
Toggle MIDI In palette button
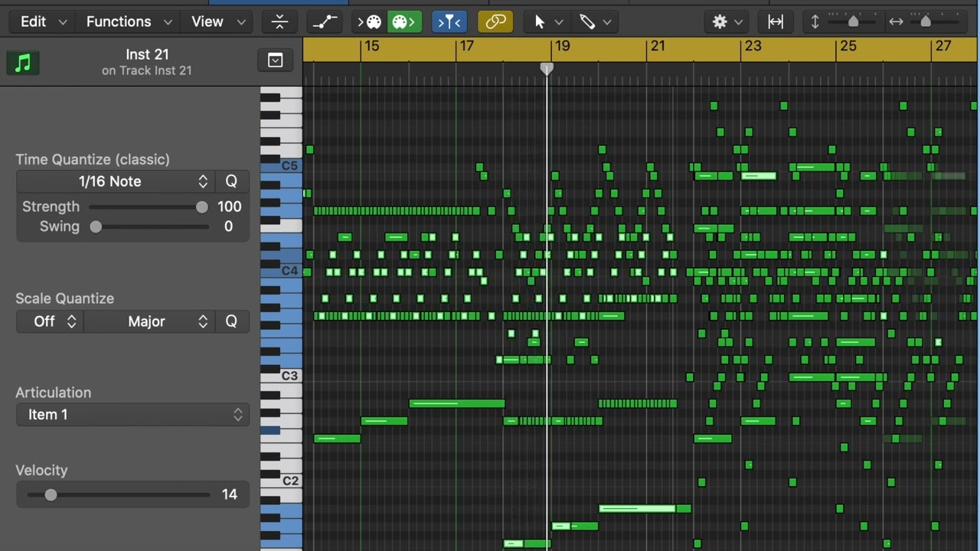click(x=370, y=21)
